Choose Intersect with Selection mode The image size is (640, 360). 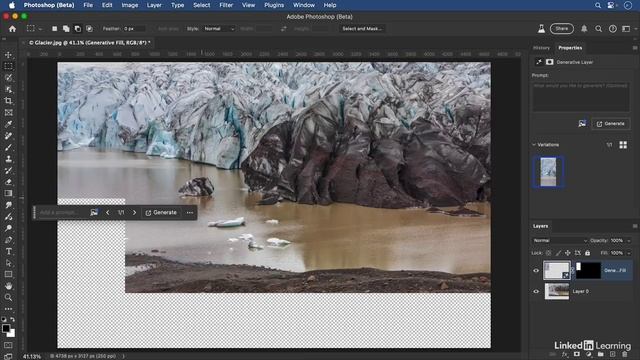(x=89, y=29)
